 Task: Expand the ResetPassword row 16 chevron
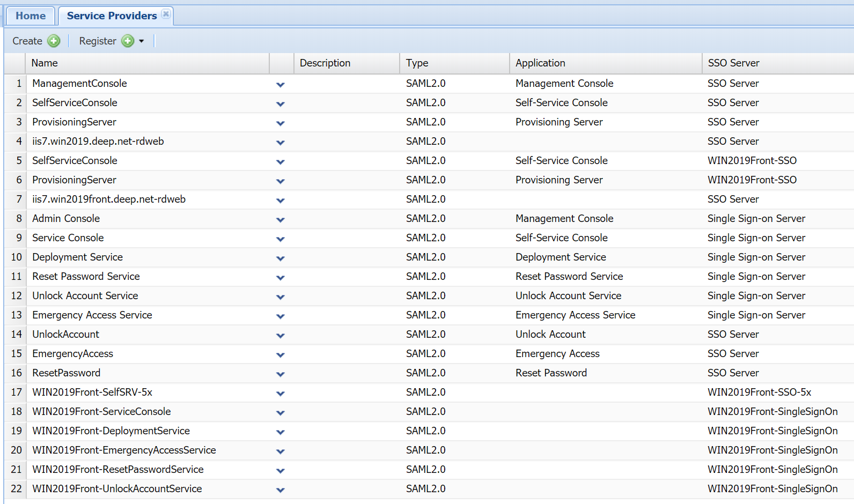click(280, 374)
